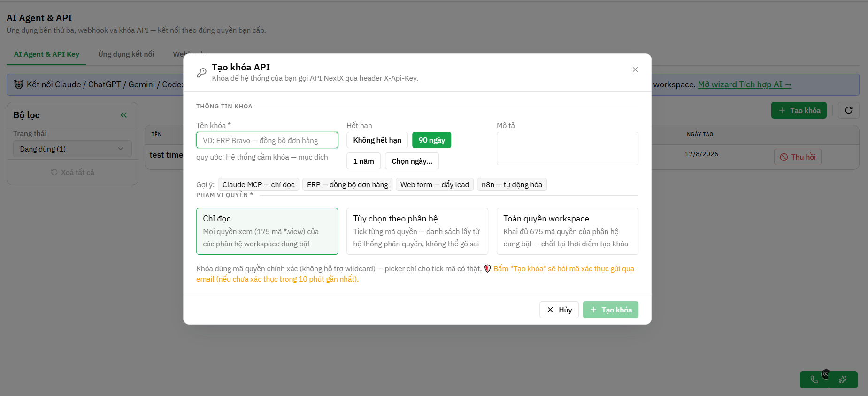Click the Claude connect banner icon
868x396 pixels.
click(19, 84)
